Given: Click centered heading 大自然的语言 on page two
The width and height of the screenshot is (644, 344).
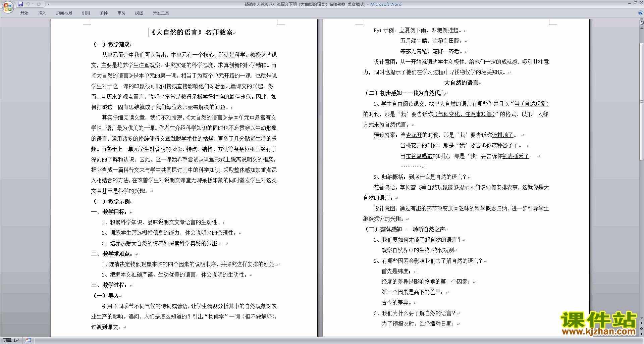Looking at the screenshot, I should click(x=461, y=83).
